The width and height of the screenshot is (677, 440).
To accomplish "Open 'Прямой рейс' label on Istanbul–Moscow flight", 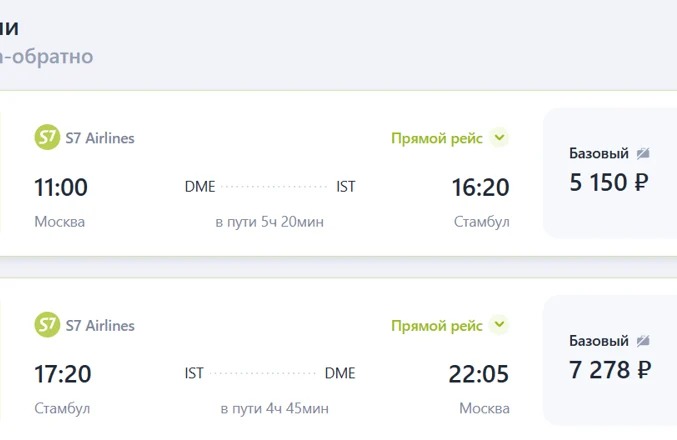I will [x=437, y=325].
